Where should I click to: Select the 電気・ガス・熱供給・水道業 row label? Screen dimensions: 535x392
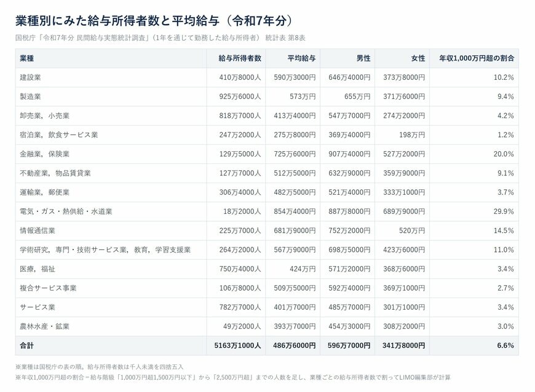[66, 211]
